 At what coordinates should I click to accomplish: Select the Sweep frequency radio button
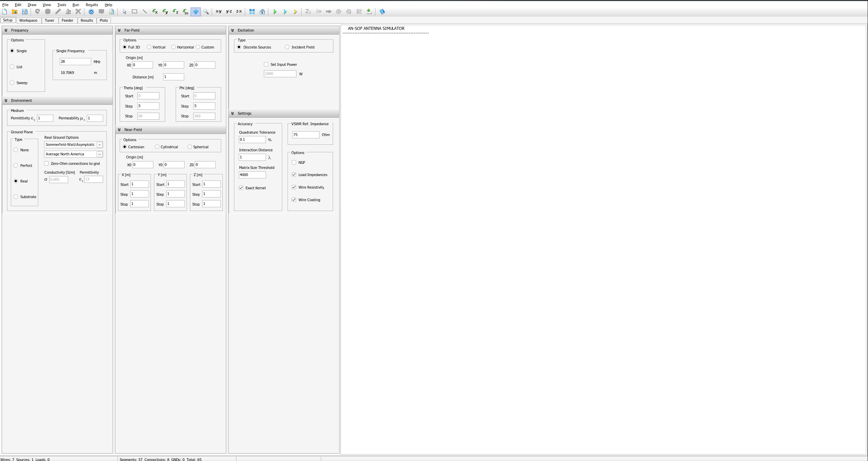click(x=12, y=83)
